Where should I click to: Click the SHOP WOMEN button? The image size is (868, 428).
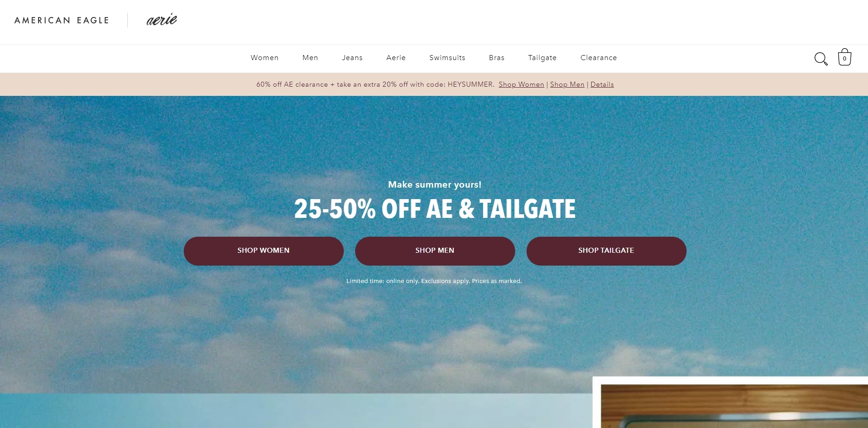coord(264,251)
